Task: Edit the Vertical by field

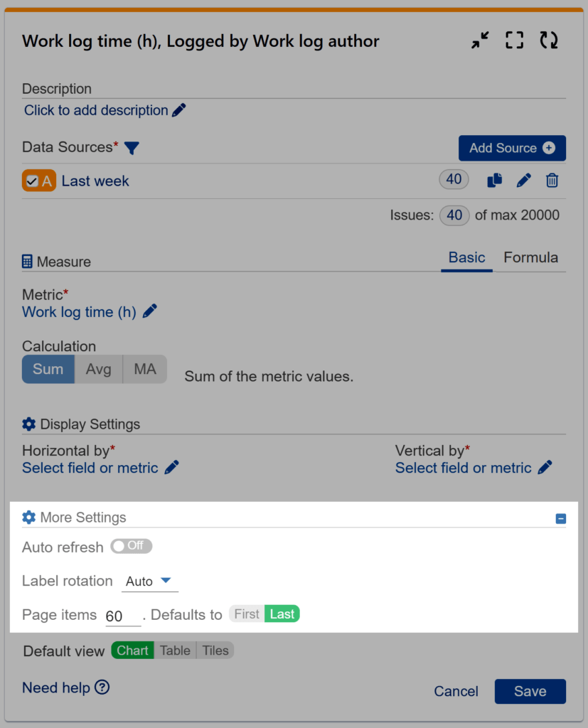Action: (x=545, y=468)
